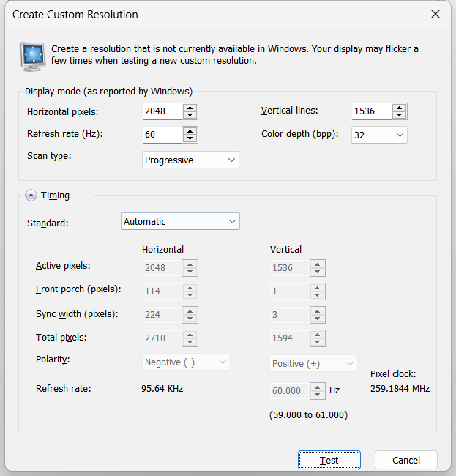The width and height of the screenshot is (456, 476).
Task: Close the Create Custom Resolution dialog
Action: (436, 15)
